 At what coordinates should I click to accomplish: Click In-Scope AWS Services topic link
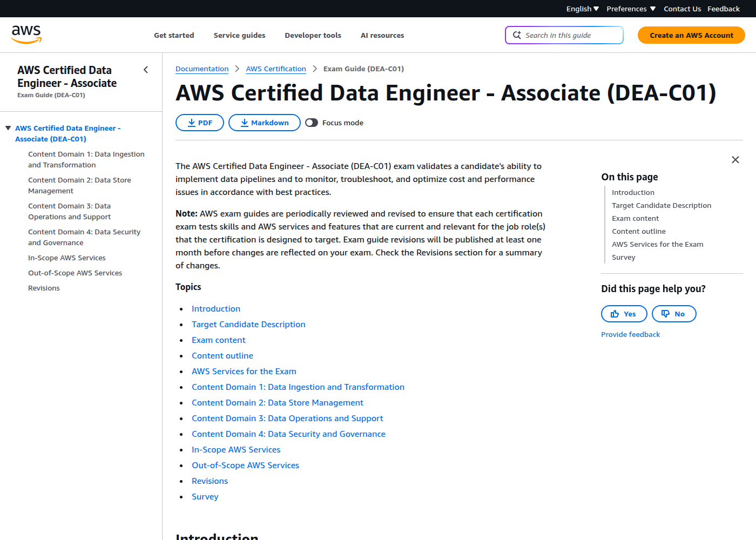coord(236,449)
